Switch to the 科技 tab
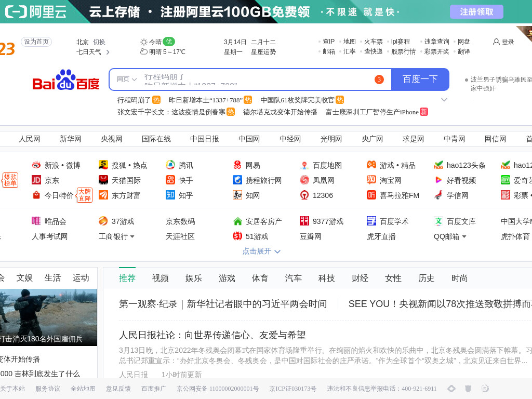The image size is (532, 399). [327, 278]
